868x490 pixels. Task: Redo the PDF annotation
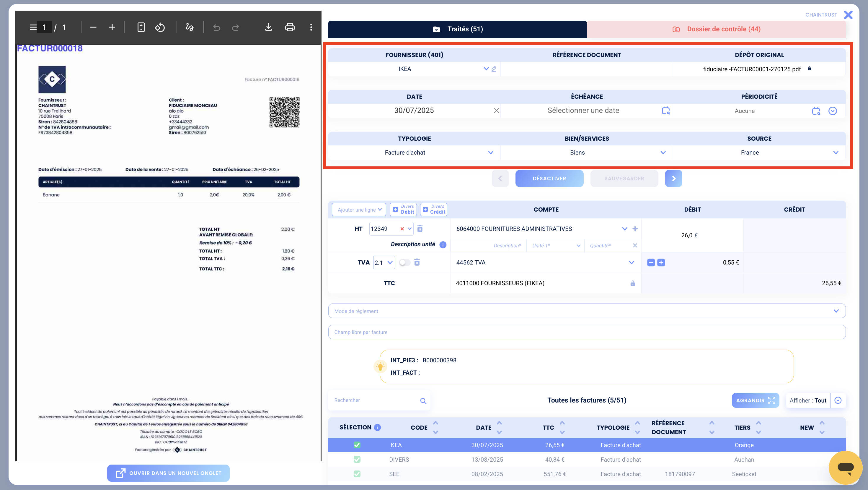point(236,27)
